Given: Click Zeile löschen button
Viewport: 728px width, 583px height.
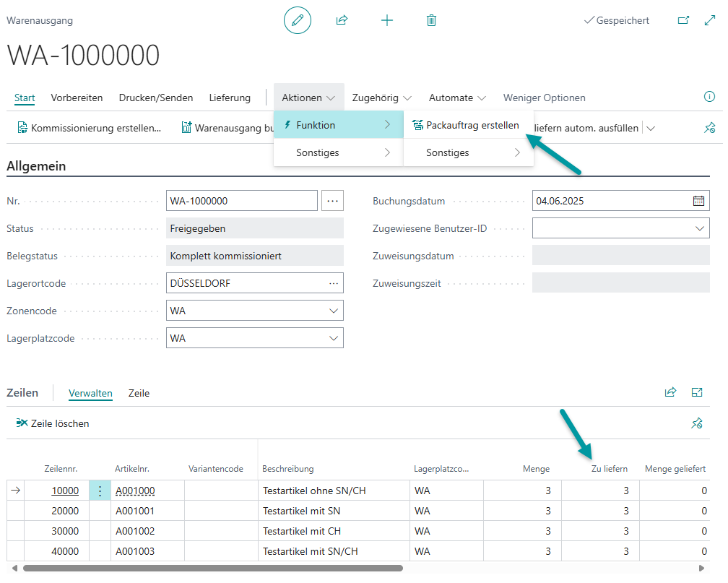Looking at the screenshot, I should [x=53, y=423].
